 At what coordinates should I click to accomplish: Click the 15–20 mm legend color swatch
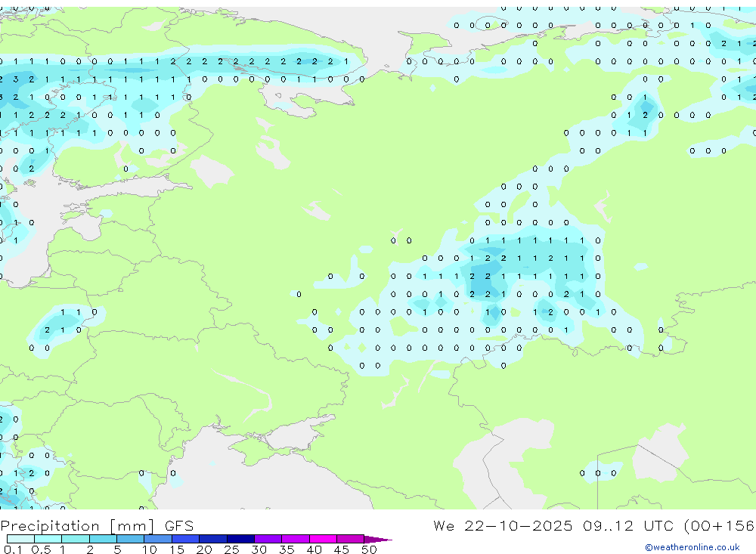[x=186, y=539]
